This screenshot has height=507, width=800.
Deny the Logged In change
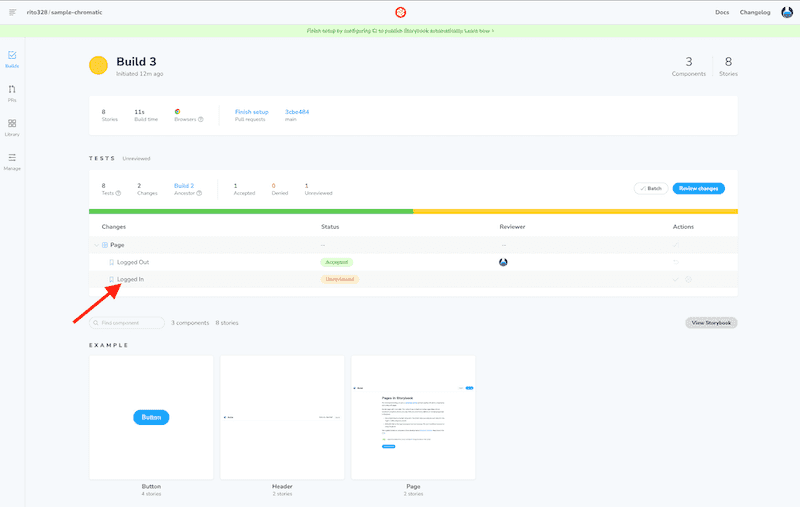(x=689, y=279)
